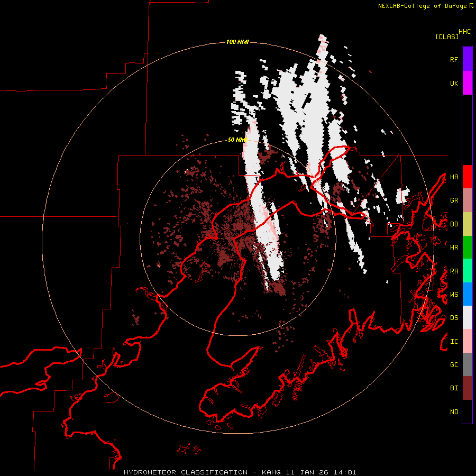Pick the HR green legend swatch
This screenshot has width=476, height=476.
coord(467,248)
